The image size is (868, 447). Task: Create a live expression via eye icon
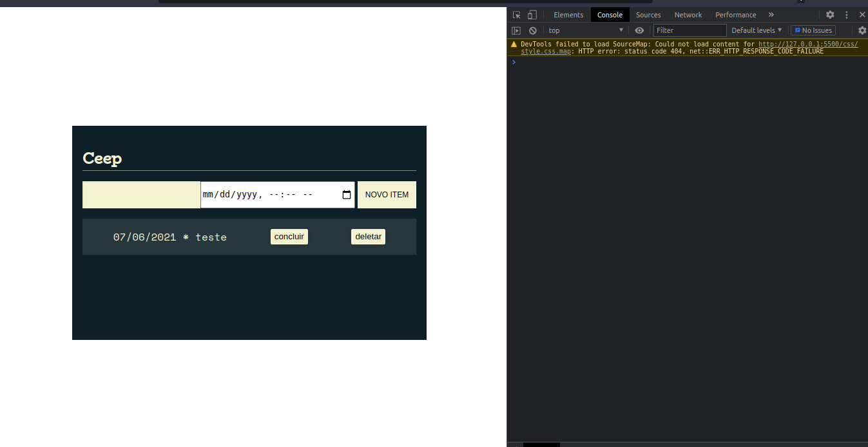coord(639,30)
